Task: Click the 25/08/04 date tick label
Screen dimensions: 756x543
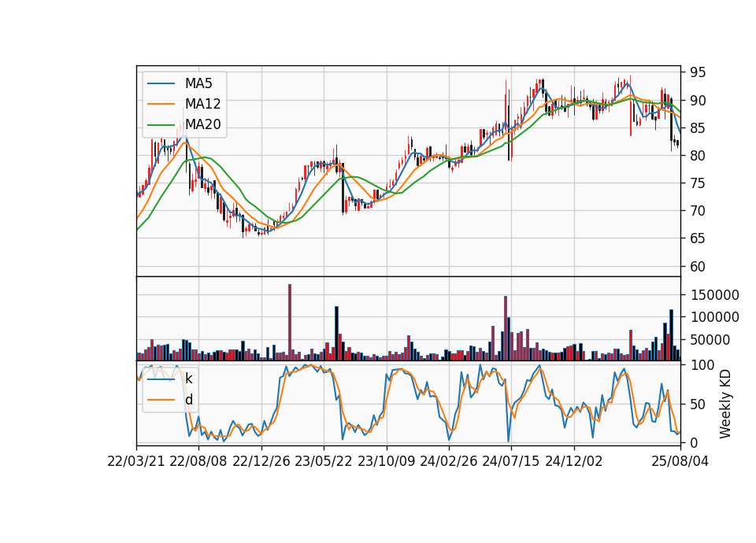Action: pyautogui.click(x=680, y=461)
